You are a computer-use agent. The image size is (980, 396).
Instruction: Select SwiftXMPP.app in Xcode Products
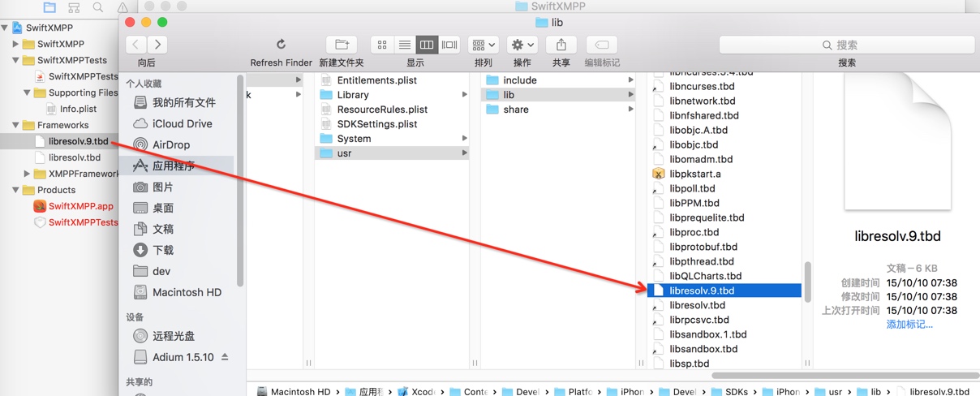74,206
